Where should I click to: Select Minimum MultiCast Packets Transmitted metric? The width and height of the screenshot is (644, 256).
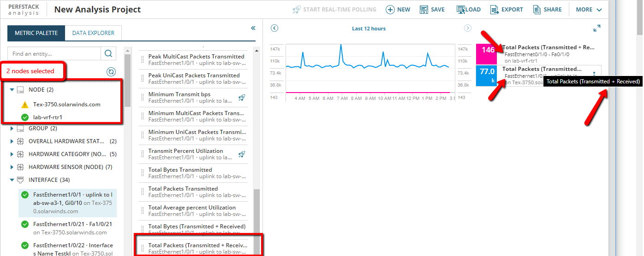pos(193,116)
